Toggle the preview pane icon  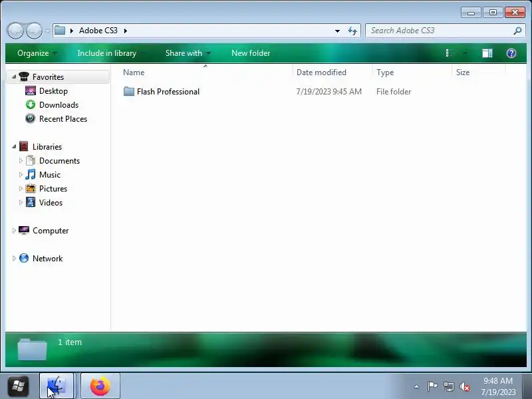[x=487, y=53]
